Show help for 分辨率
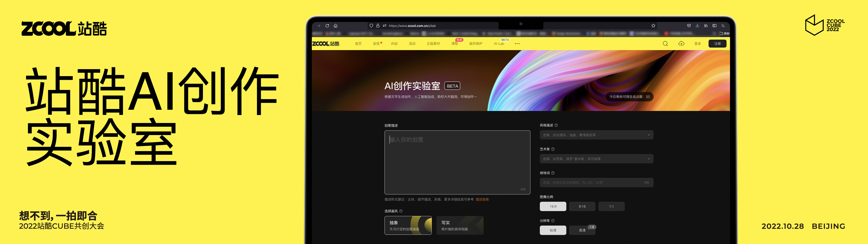This screenshot has height=244, width=868. point(553,221)
